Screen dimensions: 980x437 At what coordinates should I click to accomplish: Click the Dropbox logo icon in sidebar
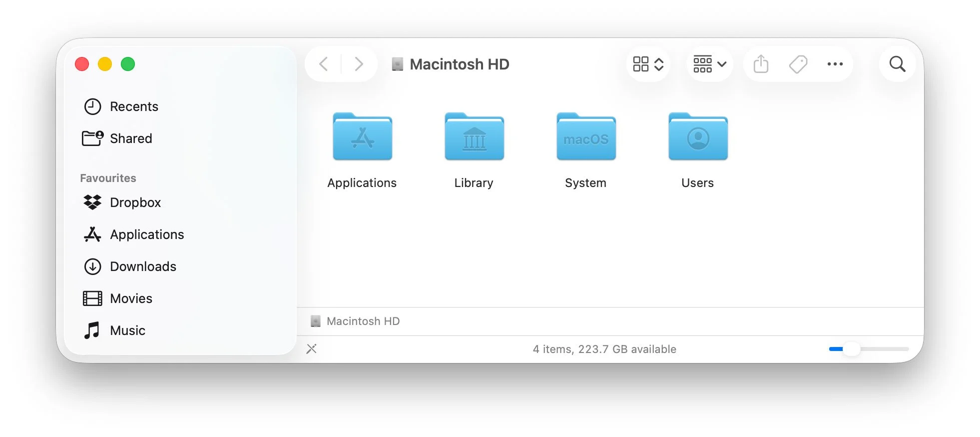click(92, 202)
